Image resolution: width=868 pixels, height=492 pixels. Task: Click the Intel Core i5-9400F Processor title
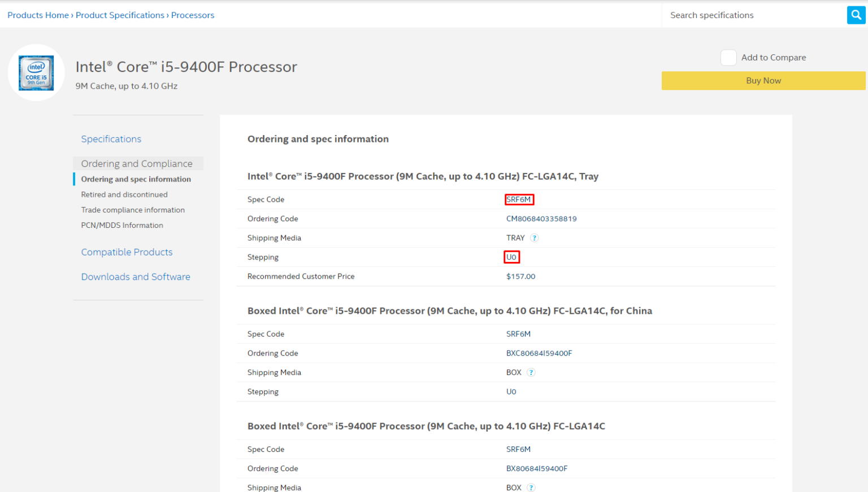coord(186,67)
